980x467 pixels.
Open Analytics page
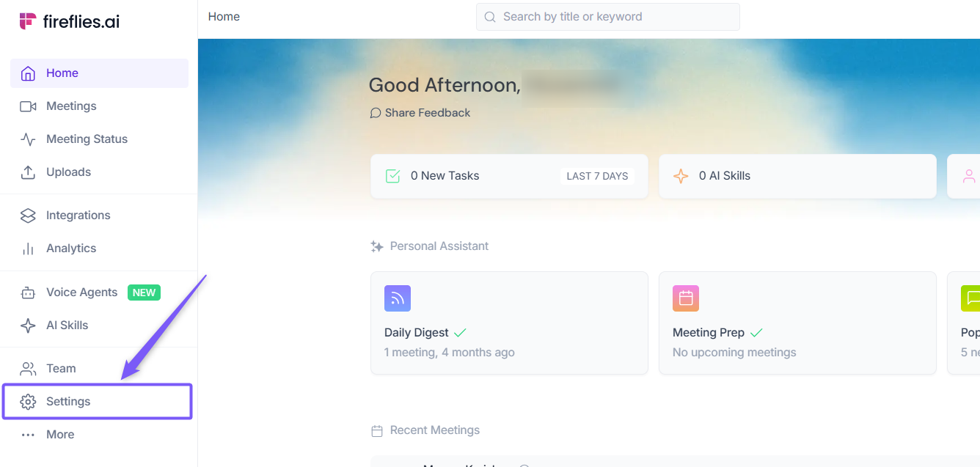(99, 249)
